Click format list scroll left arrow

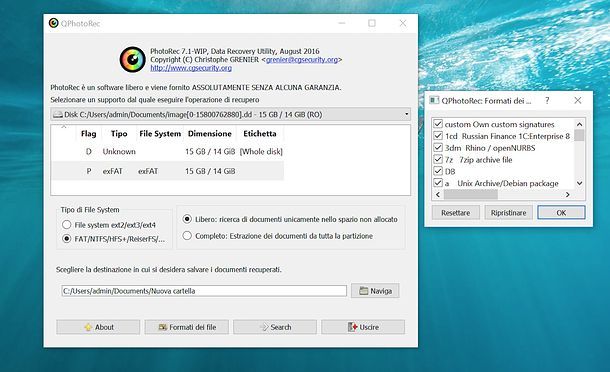[438, 194]
